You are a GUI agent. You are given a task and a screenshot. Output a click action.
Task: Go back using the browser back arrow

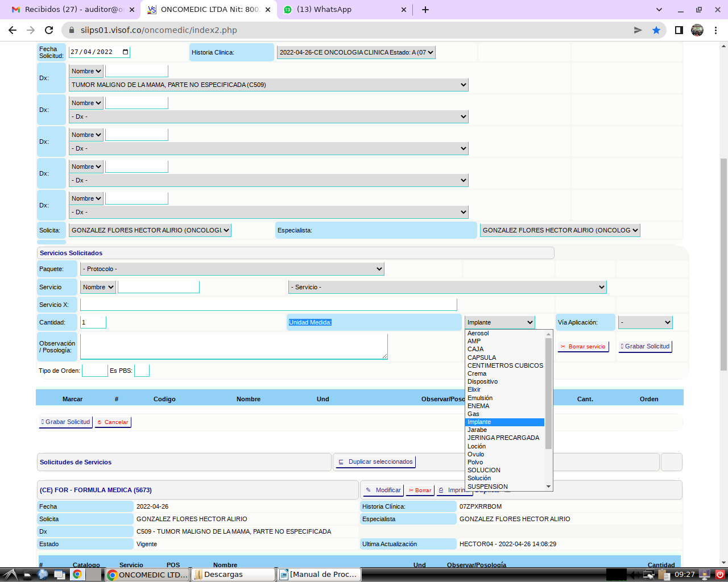[x=13, y=30]
